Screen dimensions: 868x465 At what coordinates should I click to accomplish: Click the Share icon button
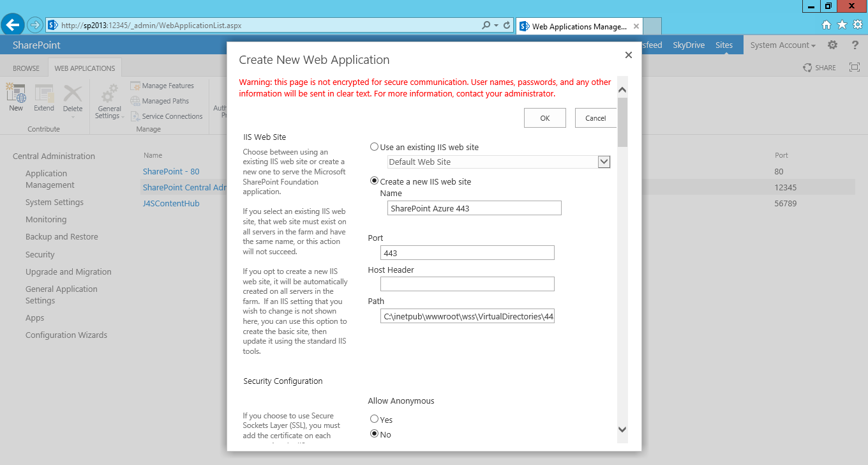[x=819, y=68]
